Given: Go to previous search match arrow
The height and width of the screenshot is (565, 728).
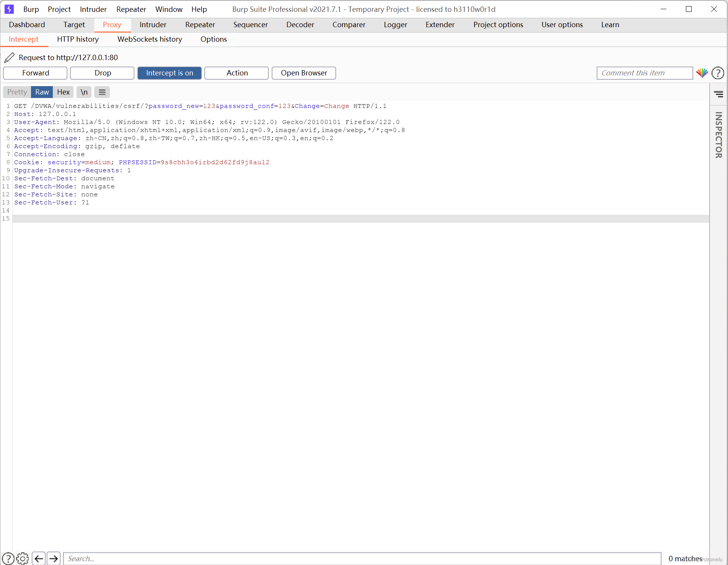Looking at the screenshot, I should pos(39,558).
